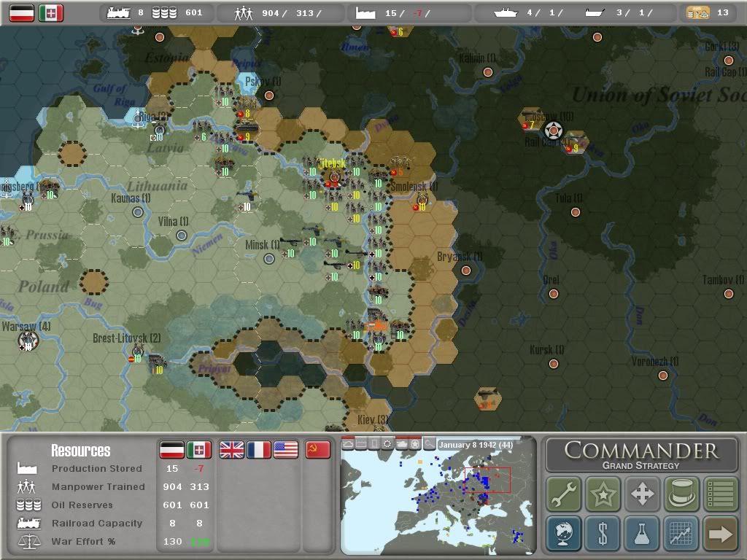The width and height of the screenshot is (747, 560).
Task: Click the Oil Reserves row label
Action: click(82, 505)
